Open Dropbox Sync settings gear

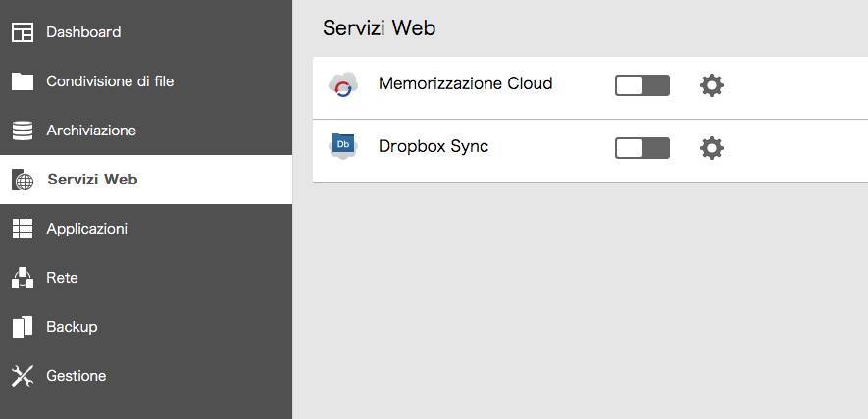click(x=712, y=148)
